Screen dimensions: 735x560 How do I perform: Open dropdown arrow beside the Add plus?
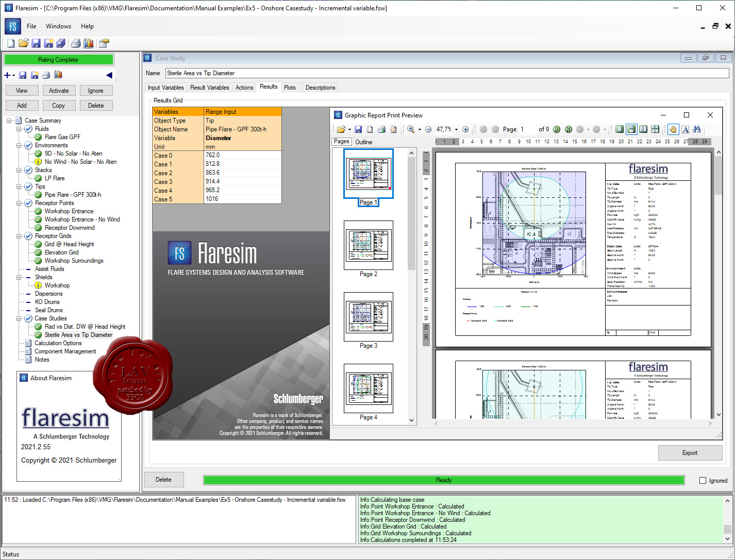[x=13, y=76]
